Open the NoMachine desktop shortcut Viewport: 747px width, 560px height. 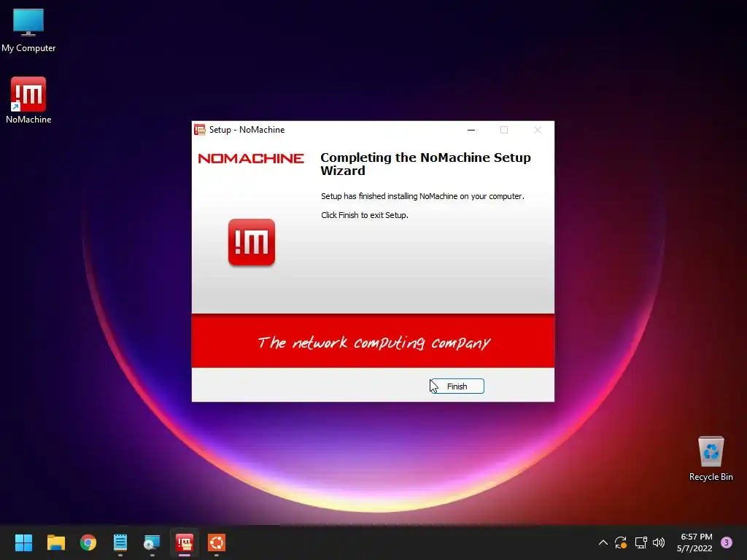click(28, 101)
